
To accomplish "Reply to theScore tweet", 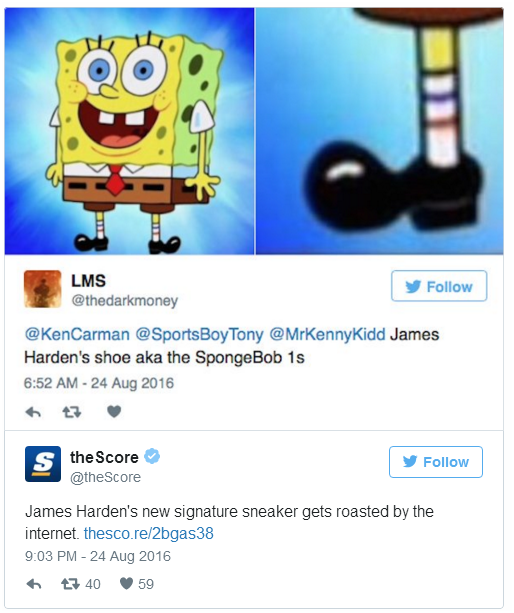I will click(34, 584).
